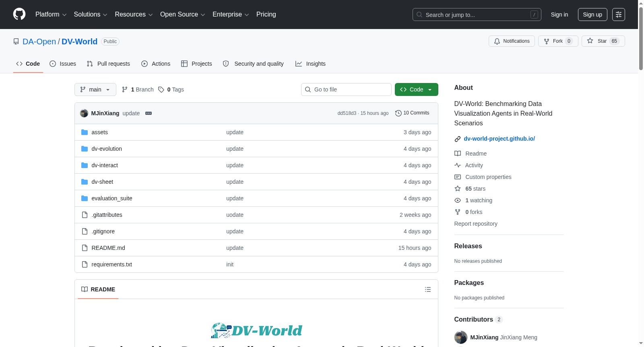
Task: Click the 'uodate' commit message
Action: pyautogui.click(x=235, y=215)
